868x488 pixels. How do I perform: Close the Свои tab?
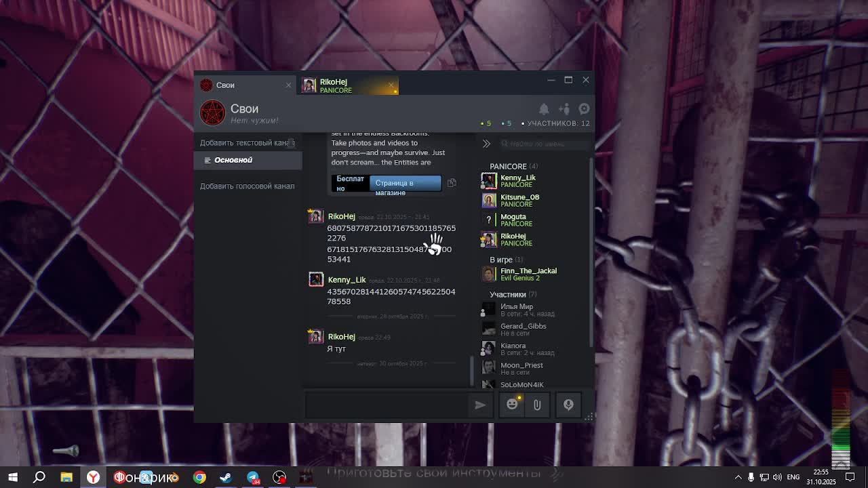(x=288, y=85)
